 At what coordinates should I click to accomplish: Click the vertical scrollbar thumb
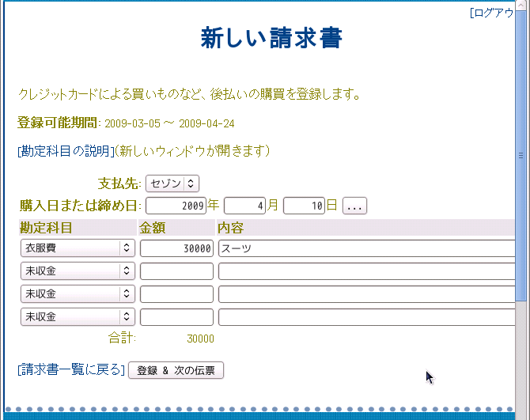pyautogui.click(x=521, y=156)
